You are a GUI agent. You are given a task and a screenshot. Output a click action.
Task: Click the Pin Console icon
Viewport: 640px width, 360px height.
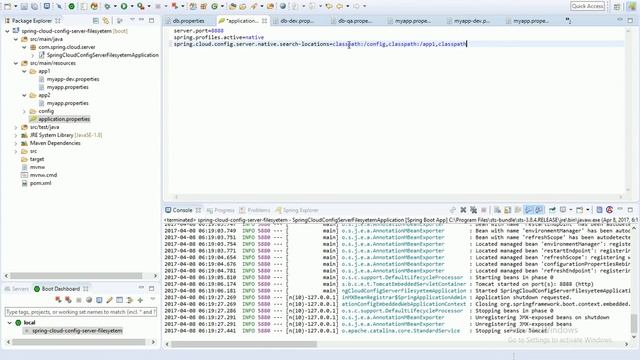tap(552, 210)
